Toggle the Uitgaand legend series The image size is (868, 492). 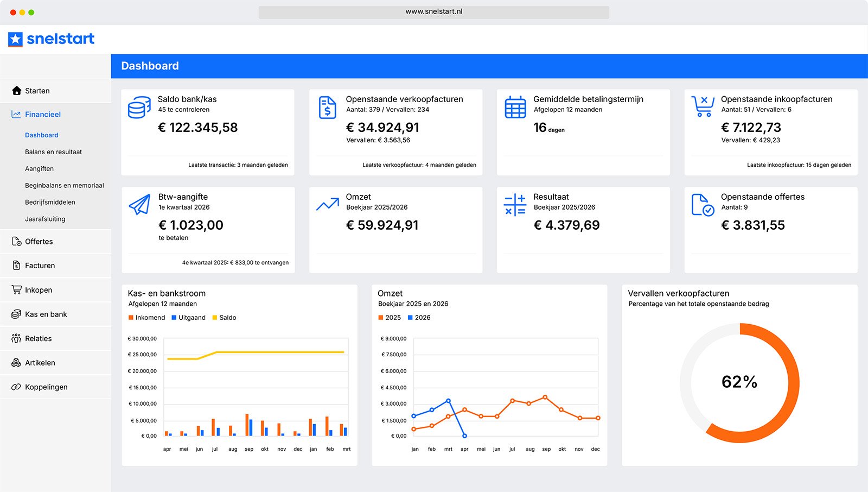188,318
